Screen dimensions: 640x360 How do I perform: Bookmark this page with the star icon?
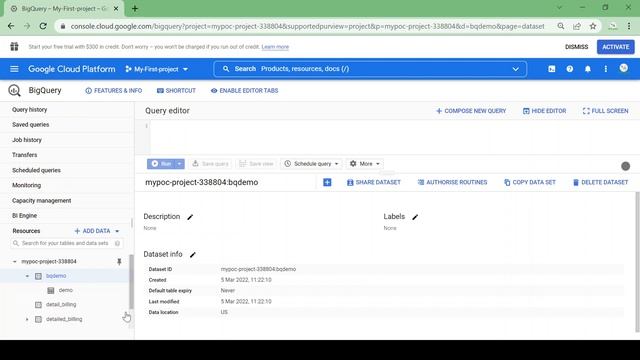click(593, 26)
